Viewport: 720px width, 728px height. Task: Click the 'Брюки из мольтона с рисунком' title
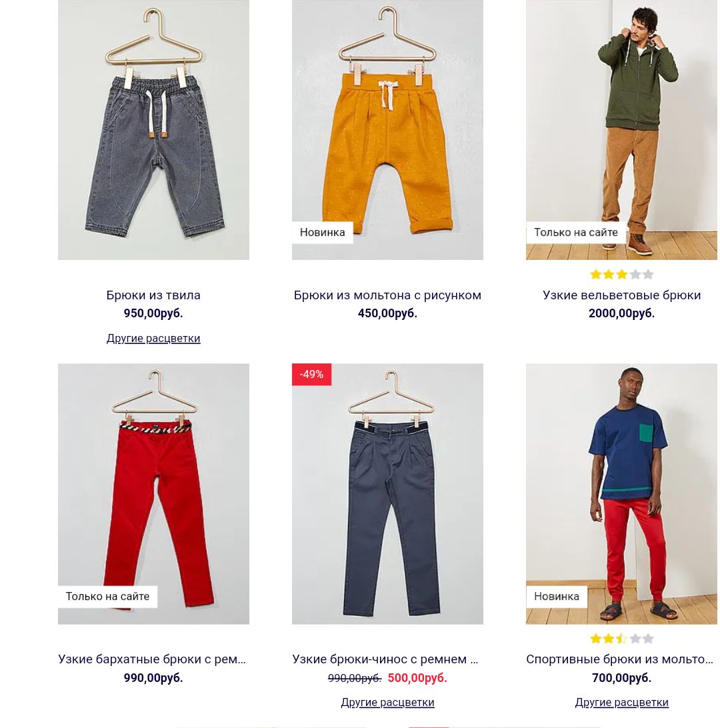pos(387,295)
